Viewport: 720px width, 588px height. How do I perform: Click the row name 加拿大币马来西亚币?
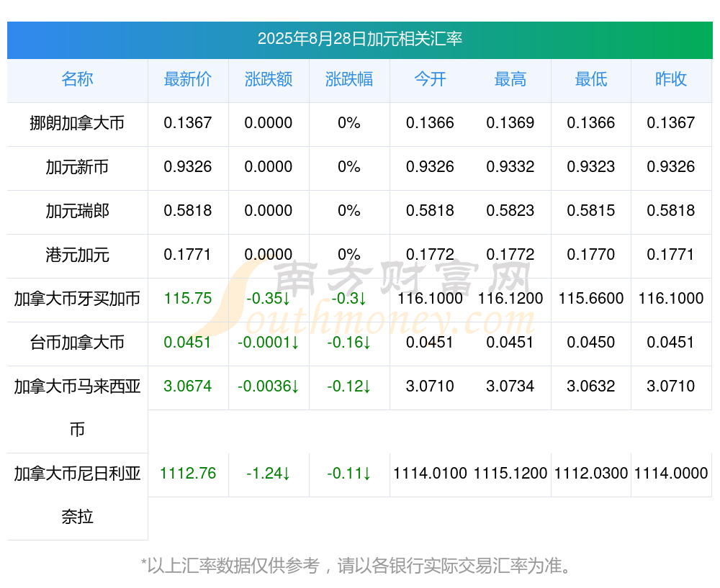pyautogui.click(x=77, y=407)
